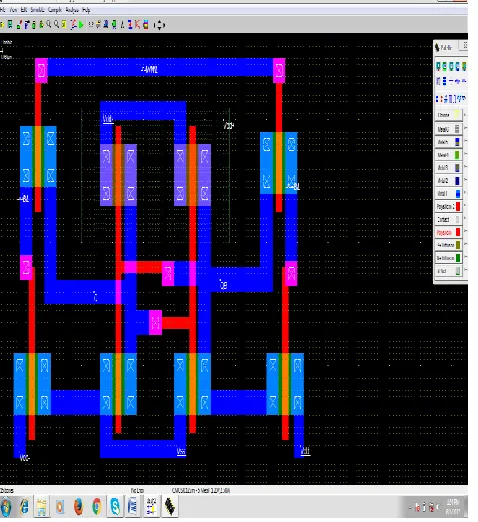Close the Palette panel
Viewport: 478px width, 522px height.
point(465,45)
